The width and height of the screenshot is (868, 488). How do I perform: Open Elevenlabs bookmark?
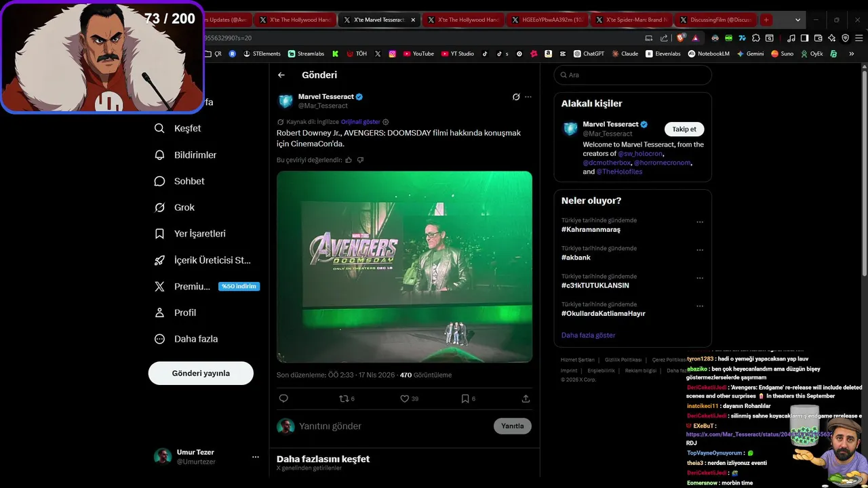coord(663,54)
